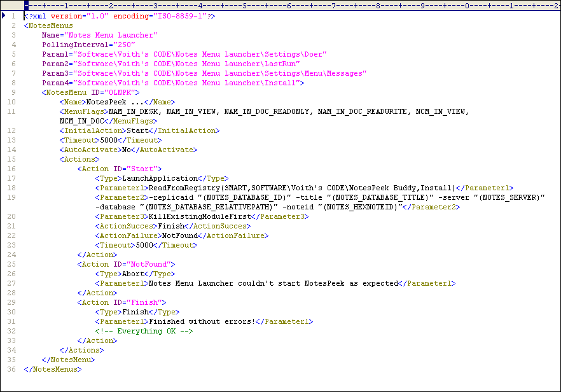Click the opening <Actions> tag
Image resolution: width=561 pixels, height=392 pixels.
coord(80,159)
